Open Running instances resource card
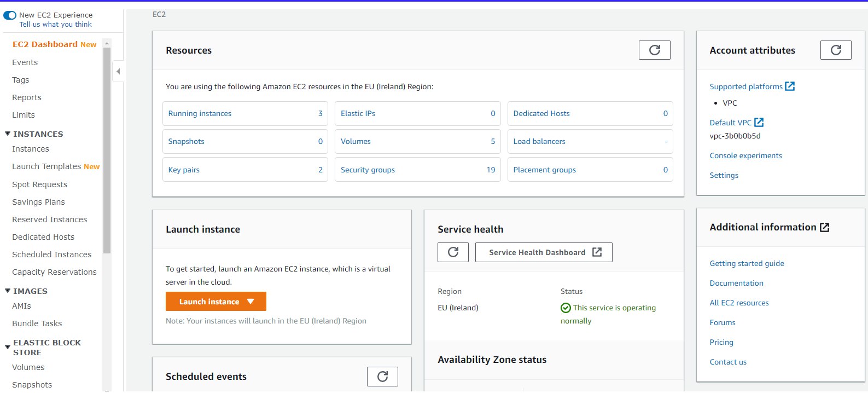The height and width of the screenshot is (393, 868). click(245, 114)
